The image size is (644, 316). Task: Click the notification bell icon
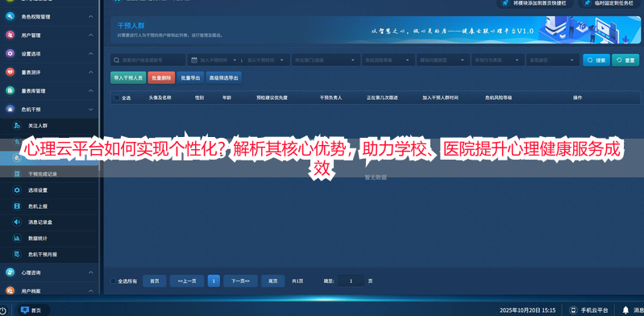[625, 310]
